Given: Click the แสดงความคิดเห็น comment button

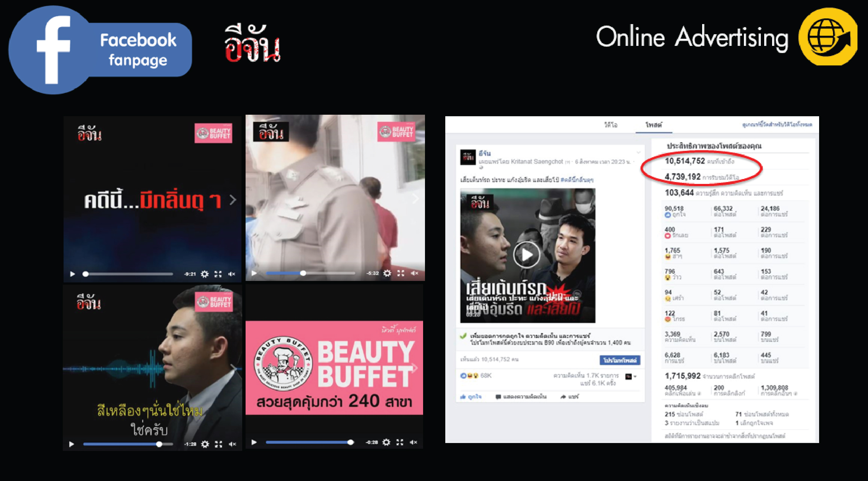Looking at the screenshot, I should tap(521, 397).
